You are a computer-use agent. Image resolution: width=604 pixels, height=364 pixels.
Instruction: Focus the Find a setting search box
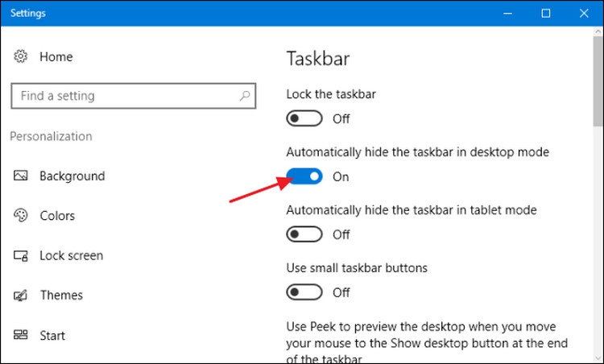(133, 96)
